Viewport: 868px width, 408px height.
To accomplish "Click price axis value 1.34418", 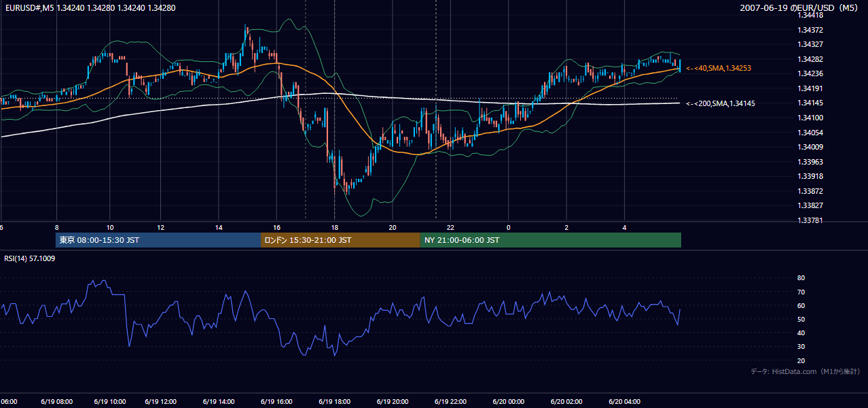I will click(811, 15).
